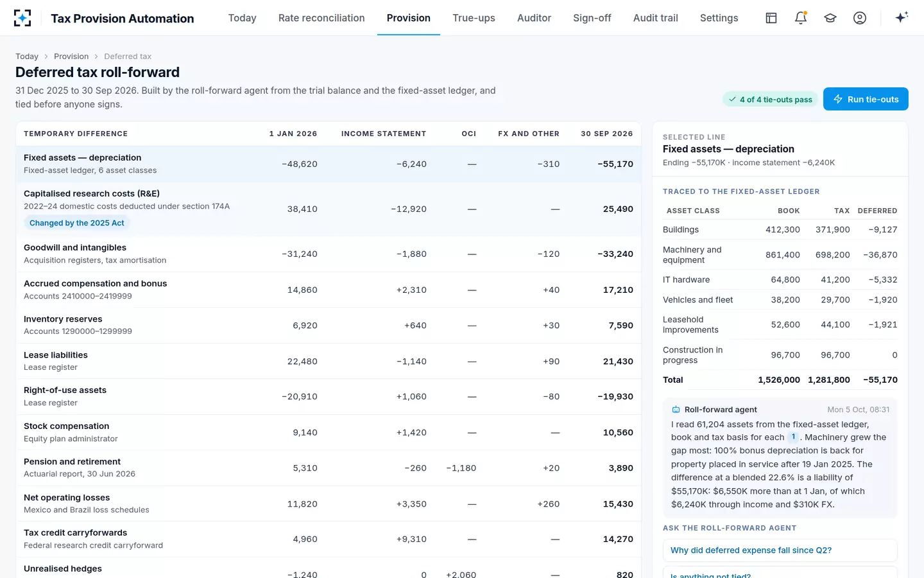Click the Machinery and equipment asset class
The height and width of the screenshot is (578, 924).
point(780,255)
